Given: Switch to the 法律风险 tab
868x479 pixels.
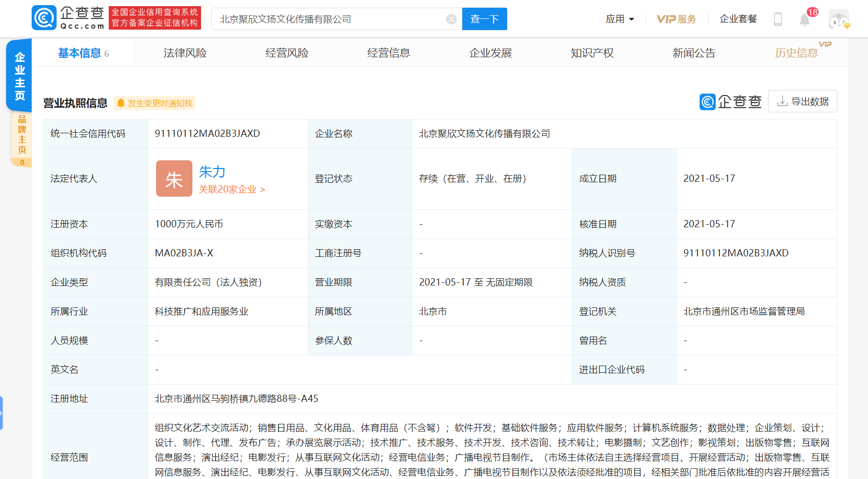Looking at the screenshot, I should [x=185, y=53].
